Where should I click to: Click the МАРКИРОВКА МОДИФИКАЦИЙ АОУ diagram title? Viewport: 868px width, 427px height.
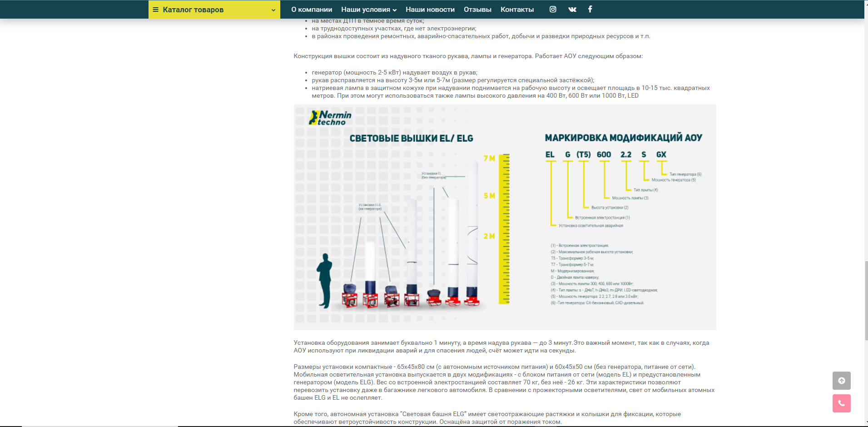point(623,138)
